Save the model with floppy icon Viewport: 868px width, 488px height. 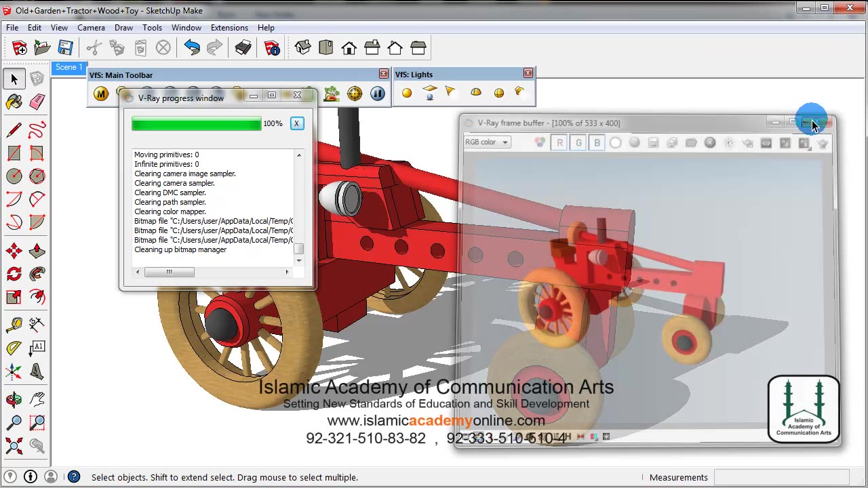[65, 47]
